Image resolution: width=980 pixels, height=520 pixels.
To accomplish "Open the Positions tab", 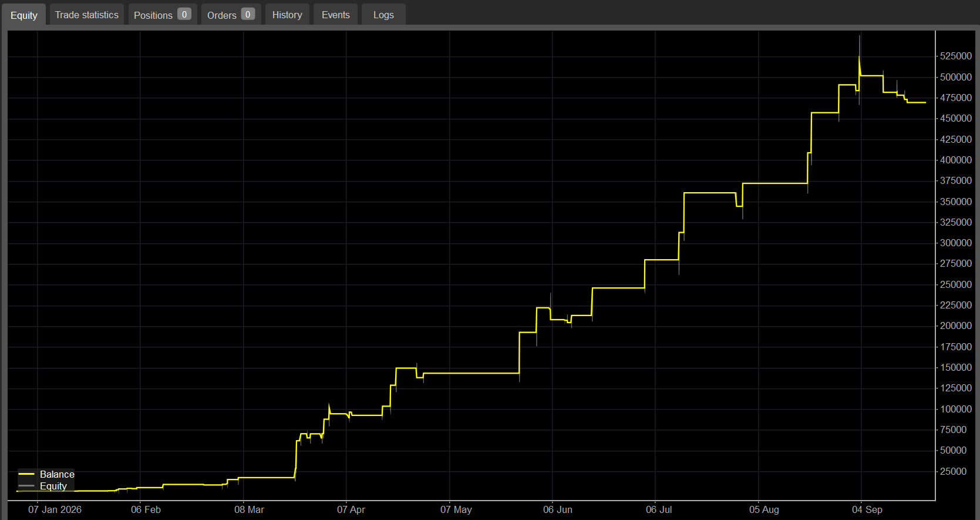I will [162, 15].
